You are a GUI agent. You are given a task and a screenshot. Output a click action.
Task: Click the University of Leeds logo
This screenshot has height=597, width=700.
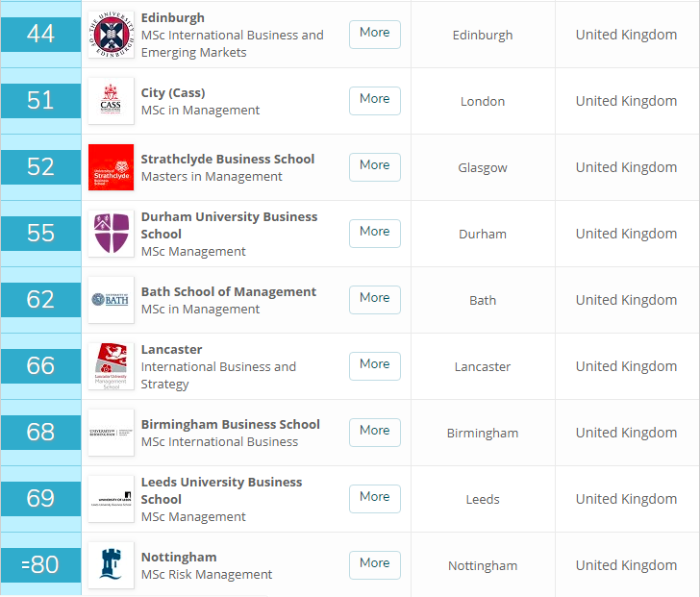[111, 499]
